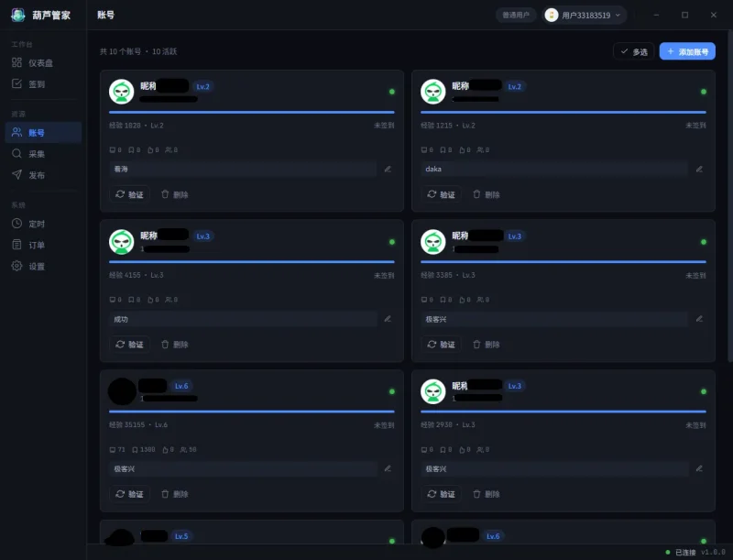
Task: Enable 多选 multi-select mode
Action: (x=634, y=51)
